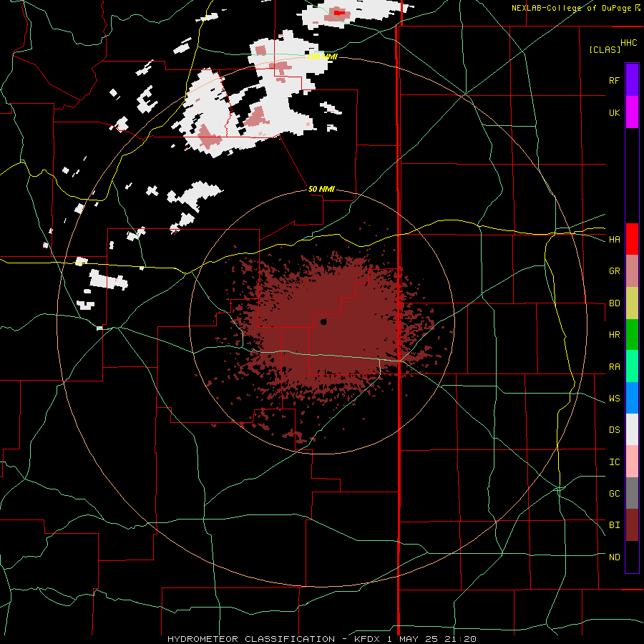Click the 100 NMI range ring label

[322, 57]
